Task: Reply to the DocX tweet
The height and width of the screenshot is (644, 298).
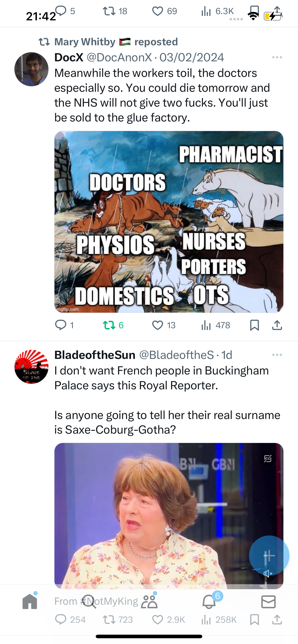Action: 64,325
